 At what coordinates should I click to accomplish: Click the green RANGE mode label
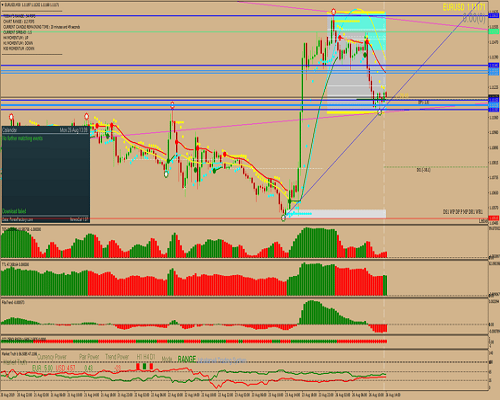(187, 359)
